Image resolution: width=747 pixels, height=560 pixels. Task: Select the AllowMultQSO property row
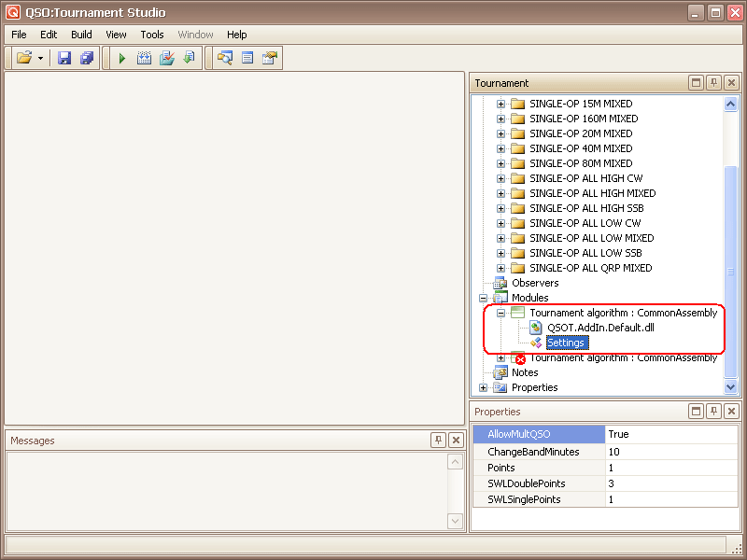tap(539, 434)
